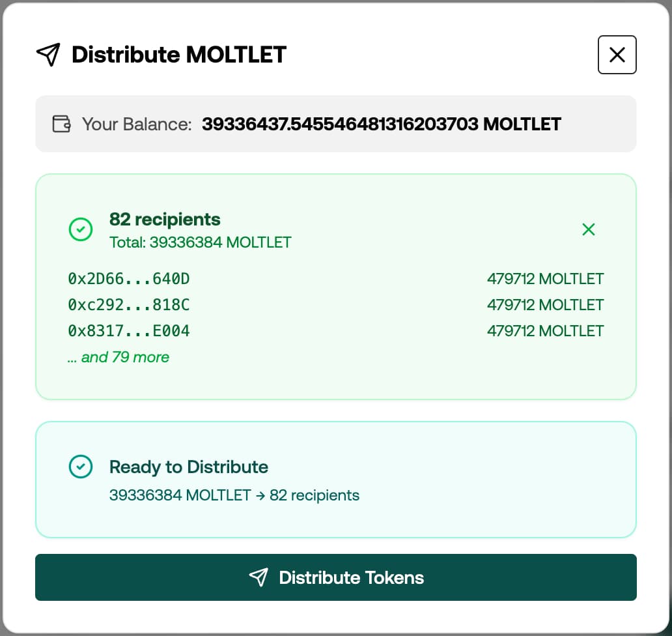Click the paper plane icon inside Distribute Tokens button
Viewport: 672px width, 636px height.
pyautogui.click(x=259, y=577)
